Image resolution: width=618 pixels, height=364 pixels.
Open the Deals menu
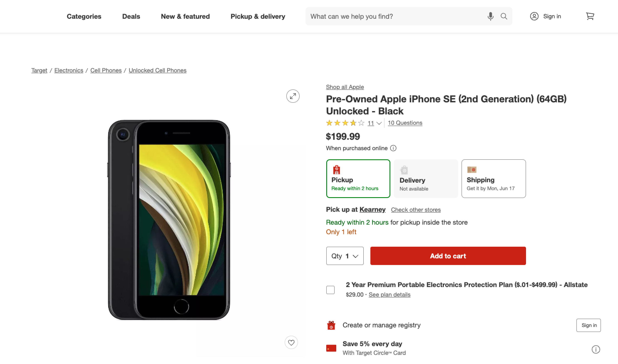coord(131,16)
